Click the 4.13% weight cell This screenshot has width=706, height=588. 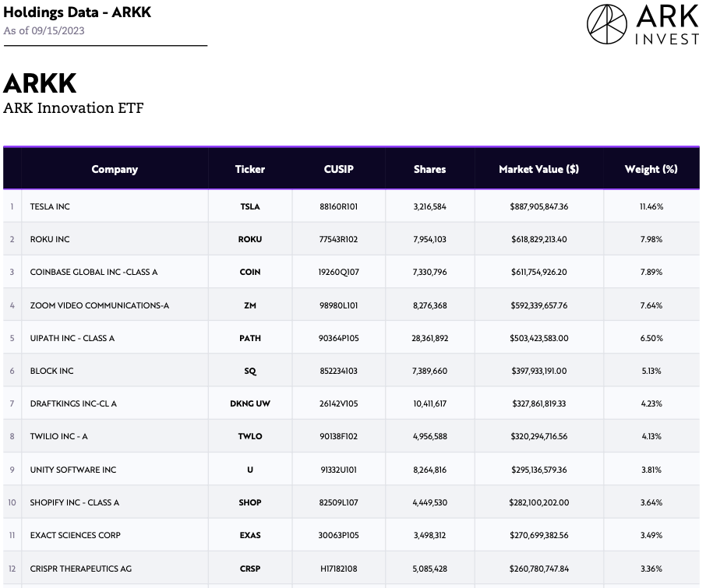pos(651,436)
